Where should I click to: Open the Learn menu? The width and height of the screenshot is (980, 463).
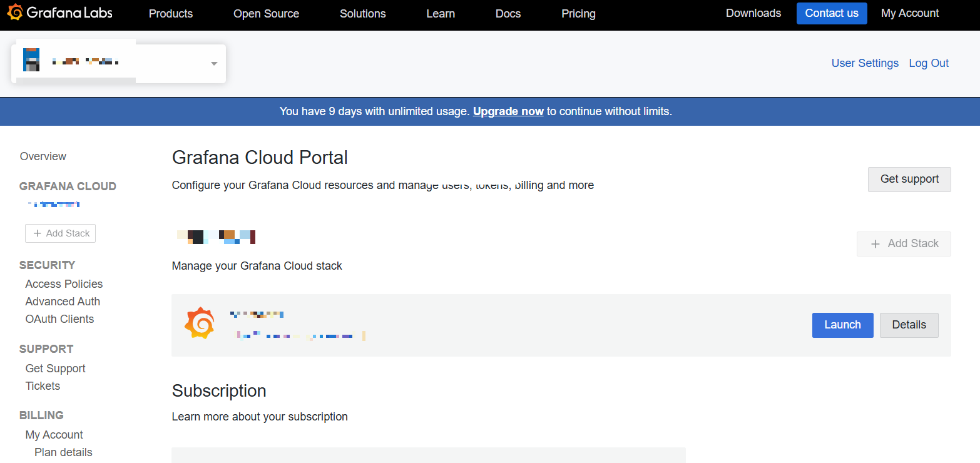(441, 13)
